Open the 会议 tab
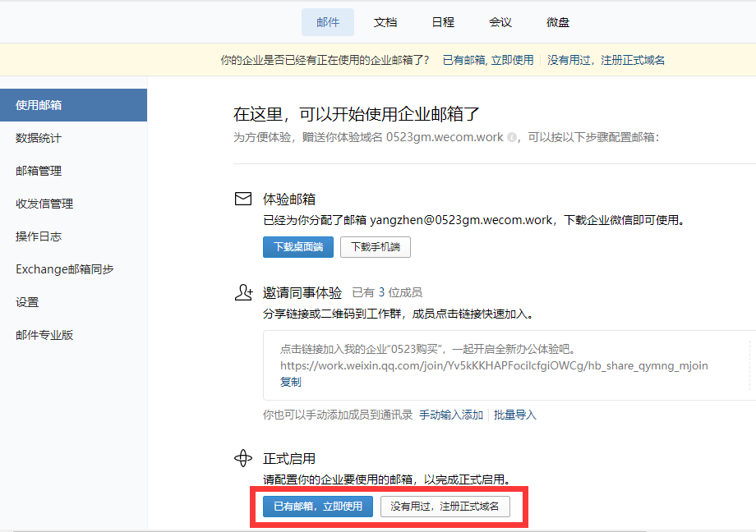This screenshot has width=756, height=532. (500, 22)
